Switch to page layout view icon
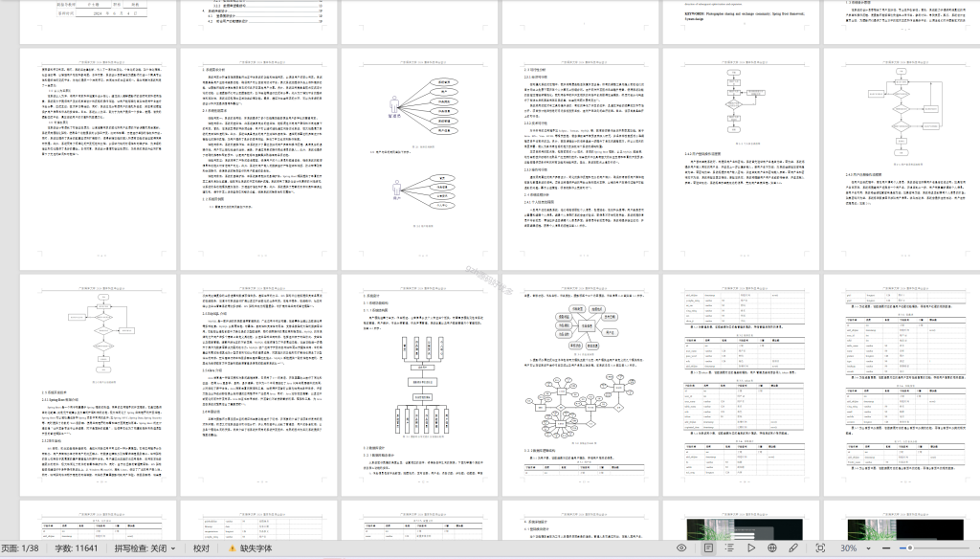This screenshot has width=980, height=559. coord(708,548)
